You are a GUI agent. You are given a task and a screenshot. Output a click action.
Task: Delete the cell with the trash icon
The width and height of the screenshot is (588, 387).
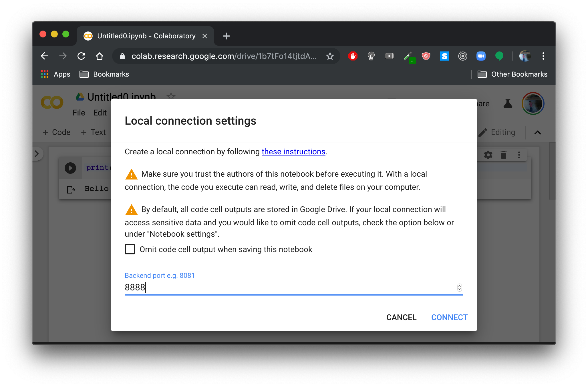[504, 155]
